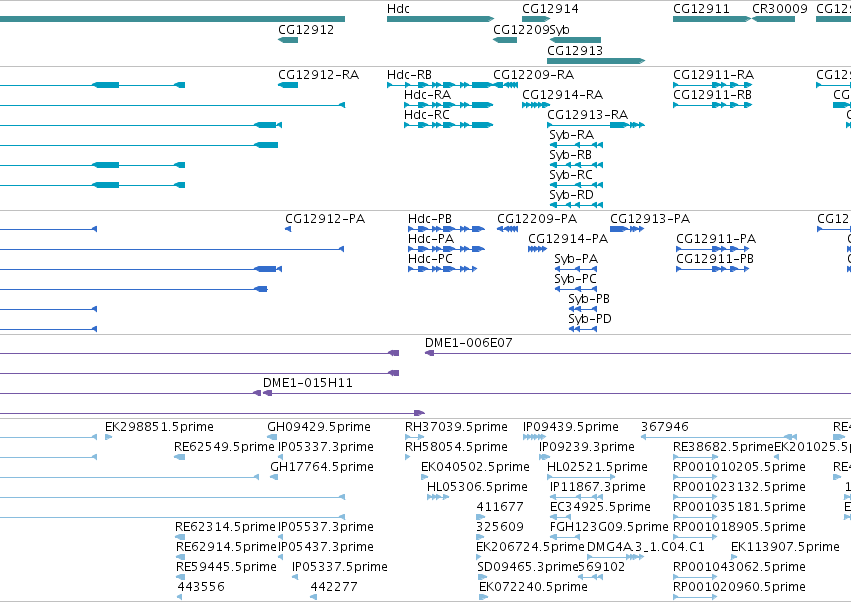
Task: Select the Syb-RC transcript label
Action: tap(570, 175)
